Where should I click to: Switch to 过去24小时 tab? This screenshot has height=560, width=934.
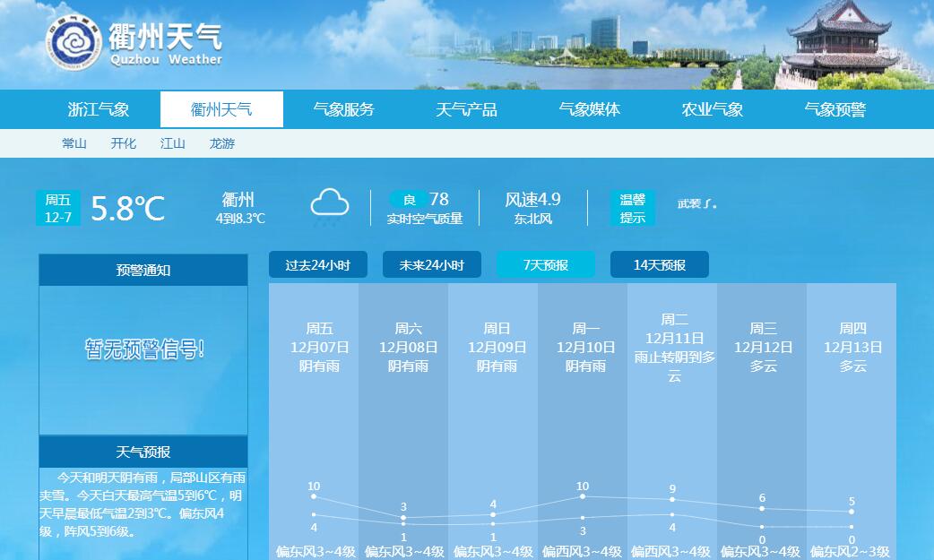pos(317,264)
